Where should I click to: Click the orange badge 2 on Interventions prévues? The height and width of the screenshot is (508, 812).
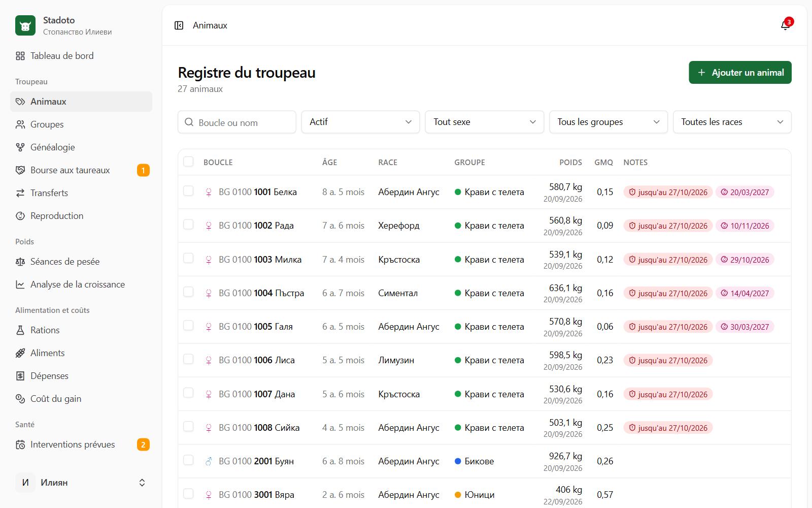pos(143,444)
